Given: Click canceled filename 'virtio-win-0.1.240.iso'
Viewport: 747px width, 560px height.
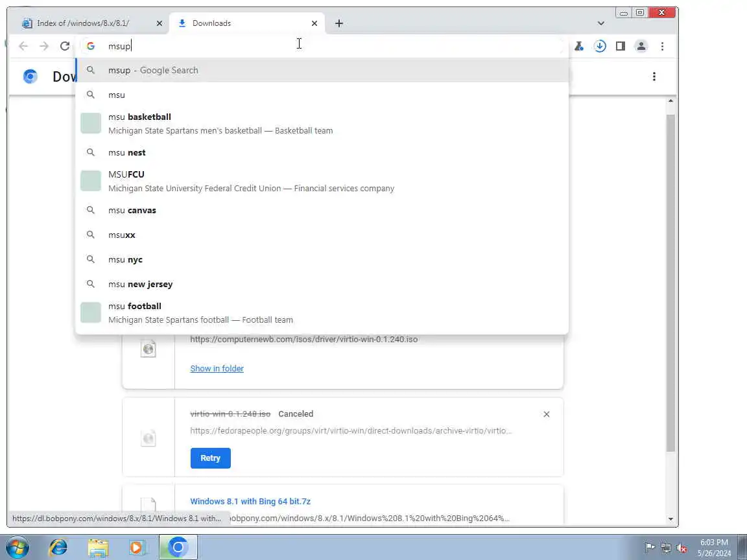Looking at the screenshot, I should [230, 414].
